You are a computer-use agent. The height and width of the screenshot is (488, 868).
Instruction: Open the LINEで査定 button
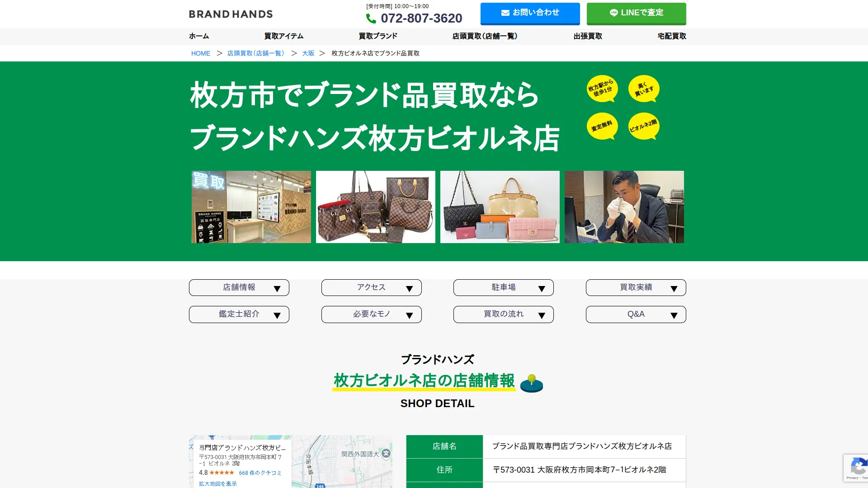click(636, 13)
